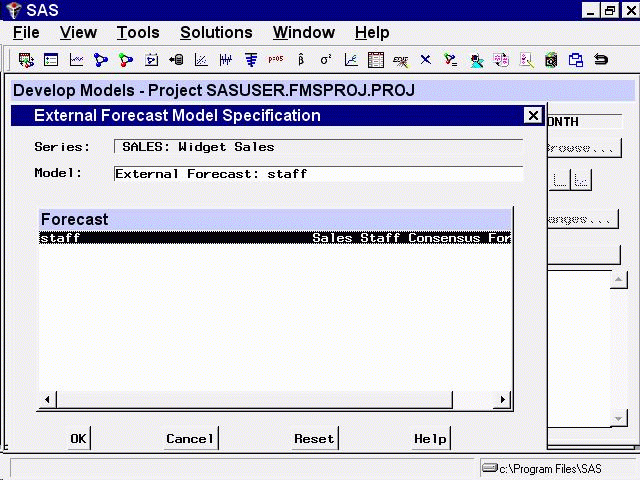Click the cyan person figure toolbar icon
640x480 pixels.
(x=476, y=61)
